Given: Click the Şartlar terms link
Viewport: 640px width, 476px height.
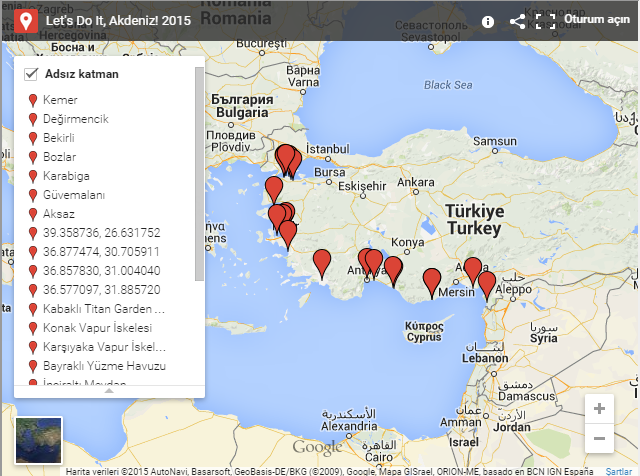Looking at the screenshot, I should click(x=618, y=472).
